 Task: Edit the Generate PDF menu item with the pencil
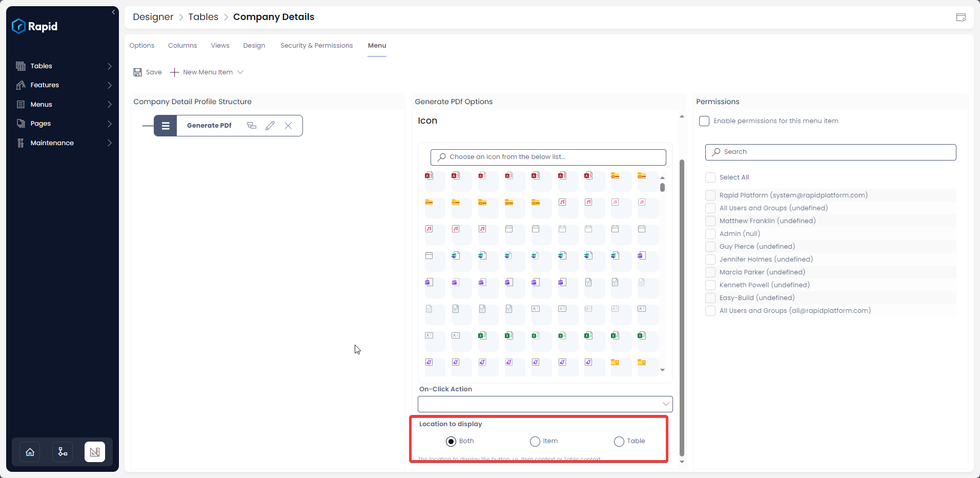tap(270, 126)
